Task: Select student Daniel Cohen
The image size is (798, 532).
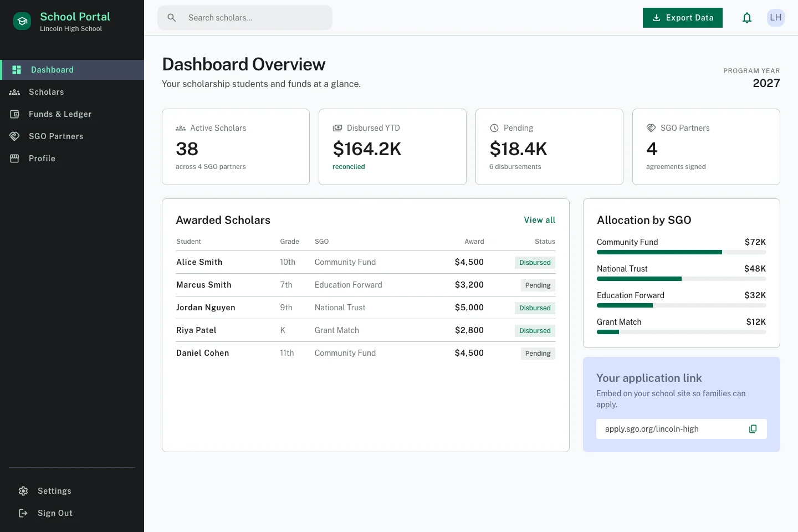Action: [203, 353]
